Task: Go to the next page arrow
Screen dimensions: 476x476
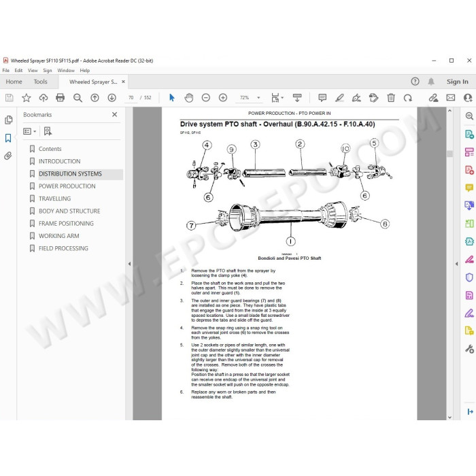Action: point(112,98)
